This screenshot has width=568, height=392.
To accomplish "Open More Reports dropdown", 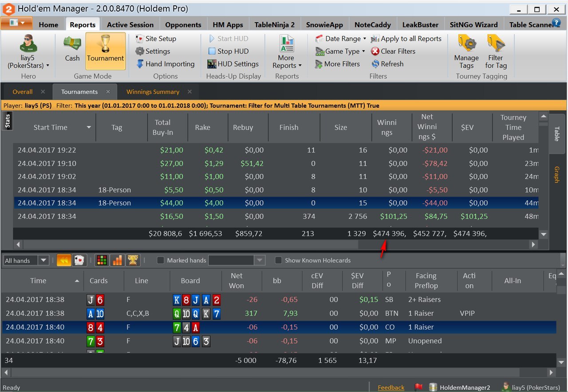I will (x=287, y=52).
